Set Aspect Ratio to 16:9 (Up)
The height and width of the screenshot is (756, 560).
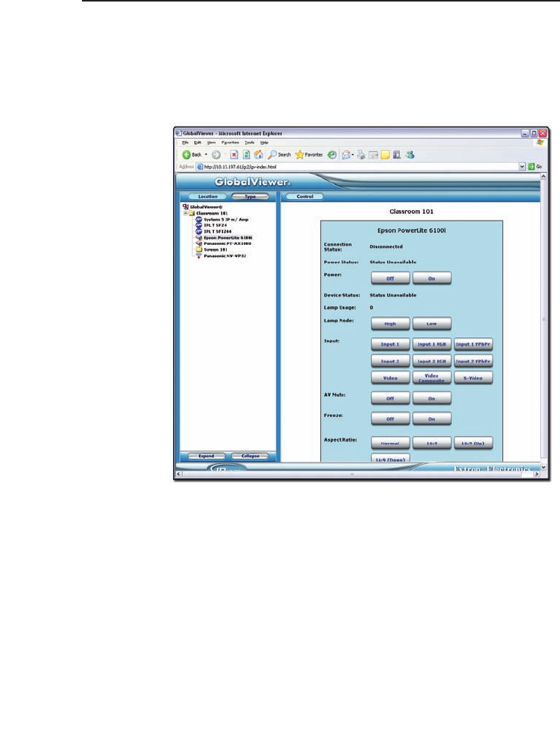coord(473,443)
